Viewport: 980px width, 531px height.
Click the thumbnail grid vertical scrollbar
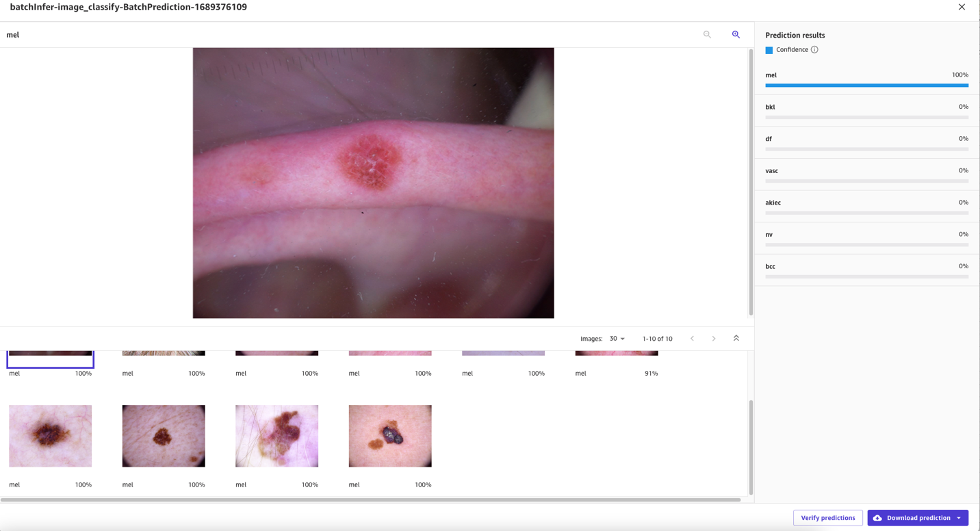tap(751, 447)
